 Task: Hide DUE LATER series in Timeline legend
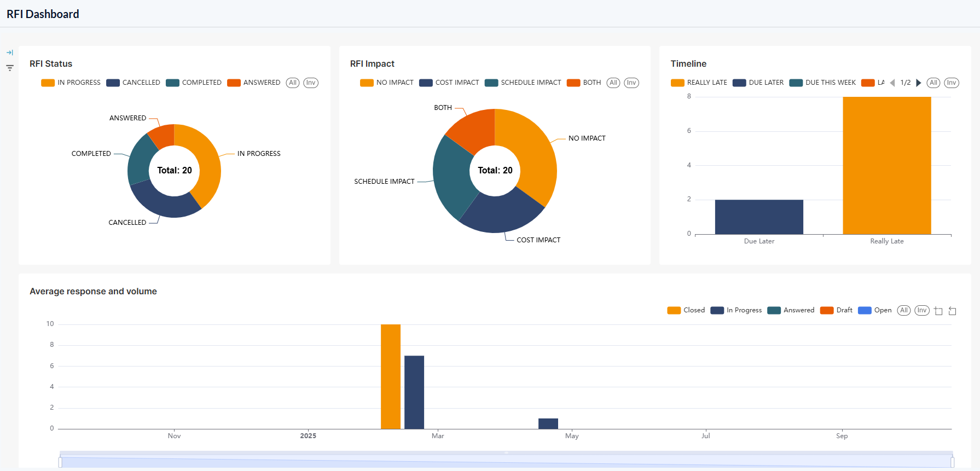tap(758, 83)
